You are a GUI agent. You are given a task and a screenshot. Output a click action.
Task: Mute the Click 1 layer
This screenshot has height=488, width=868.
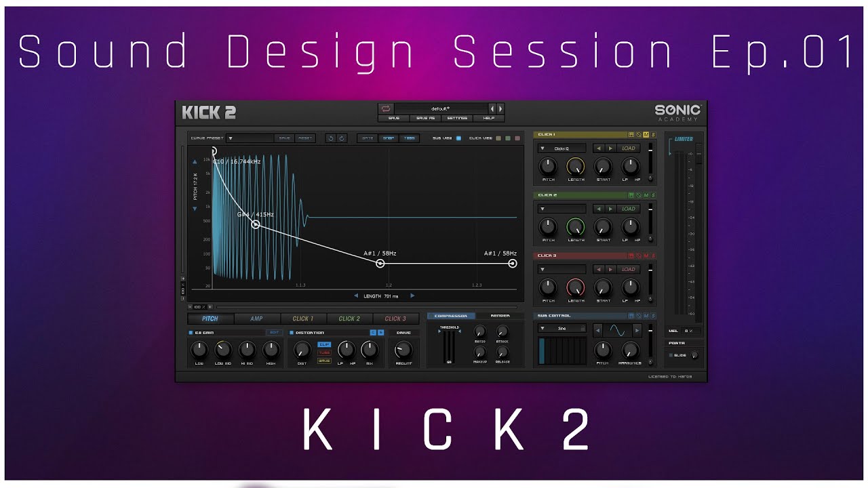(646, 135)
